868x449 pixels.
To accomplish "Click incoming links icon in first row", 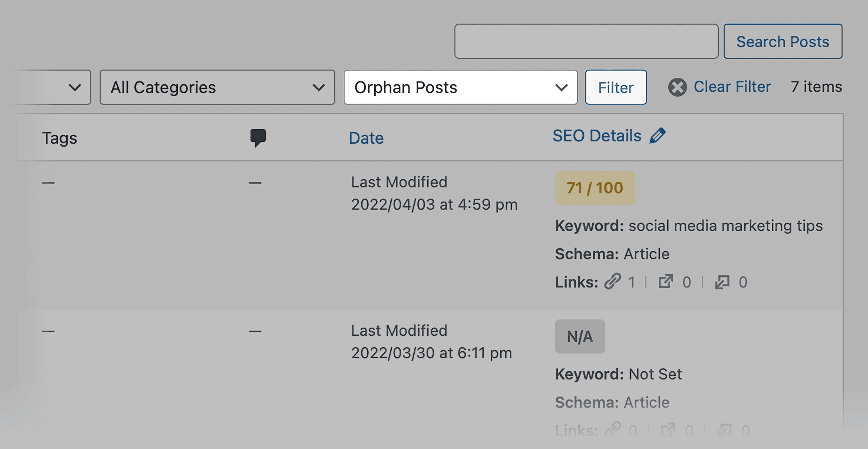I will (722, 282).
